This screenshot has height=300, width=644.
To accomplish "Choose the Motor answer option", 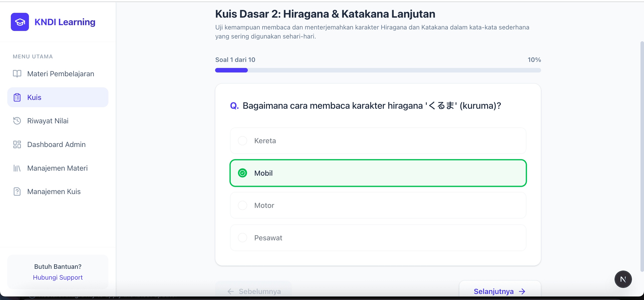I will pyautogui.click(x=378, y=205).
